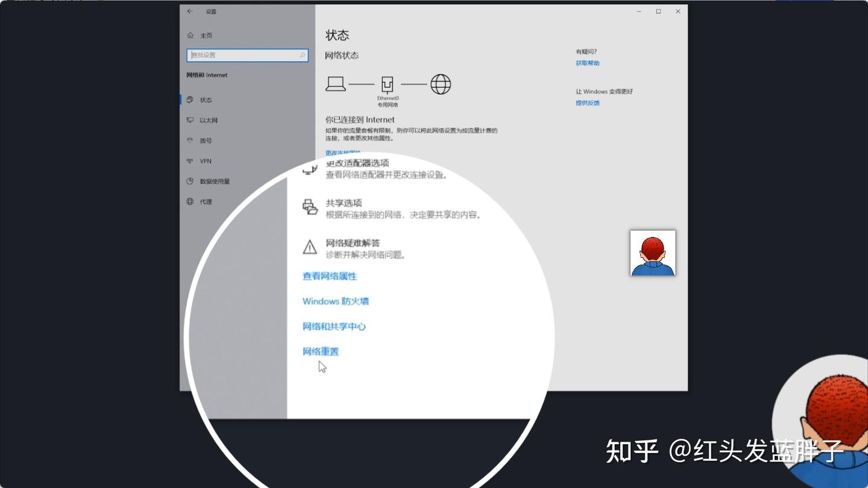The image size is (868, 488).
Task: Click the computer icon in network diagram
Action: tap(336, 84)
